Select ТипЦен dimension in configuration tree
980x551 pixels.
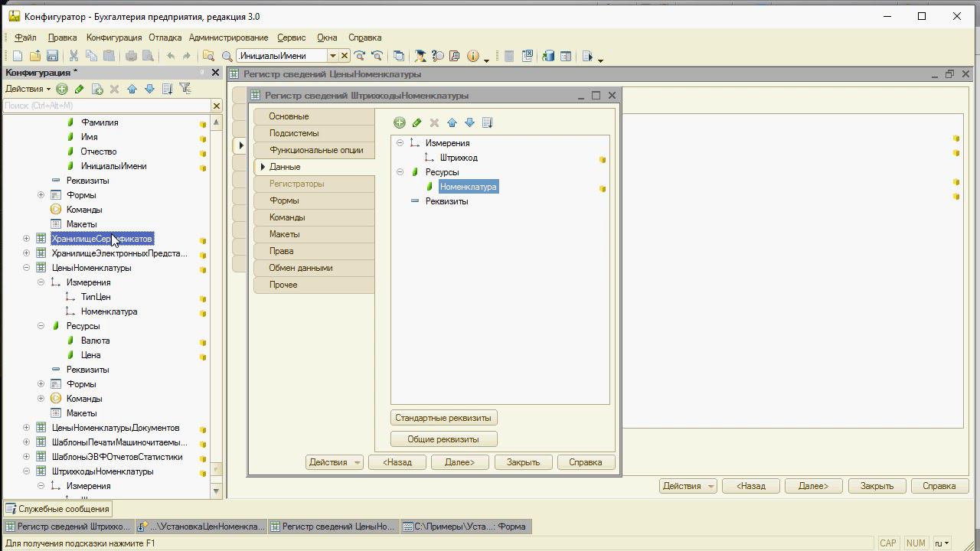coord(96,297)
